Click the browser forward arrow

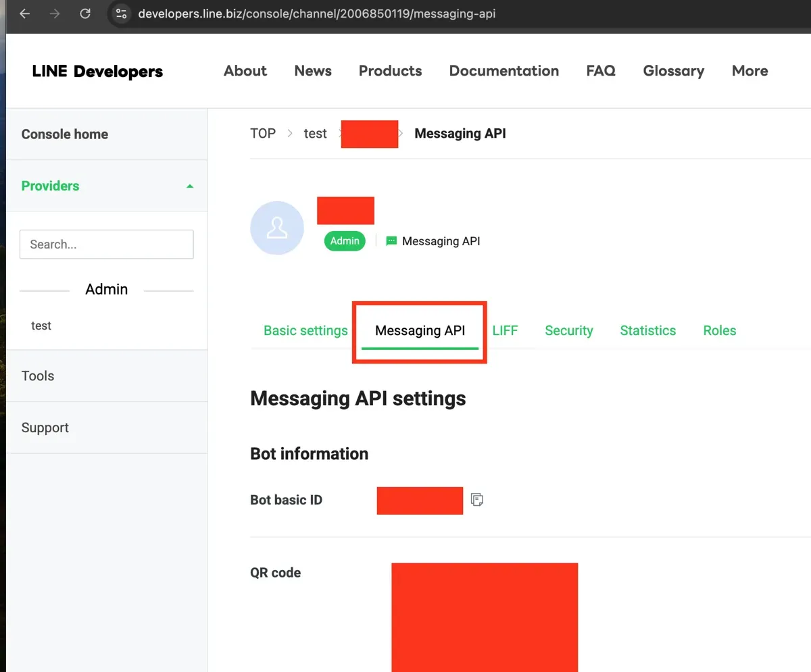[55, 13]
